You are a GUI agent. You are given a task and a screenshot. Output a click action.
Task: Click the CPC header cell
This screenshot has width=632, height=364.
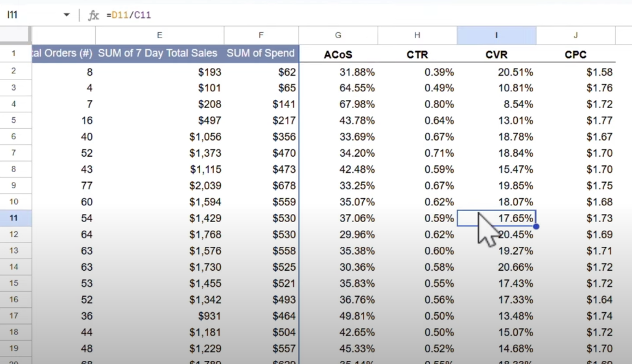click(575, 55)
